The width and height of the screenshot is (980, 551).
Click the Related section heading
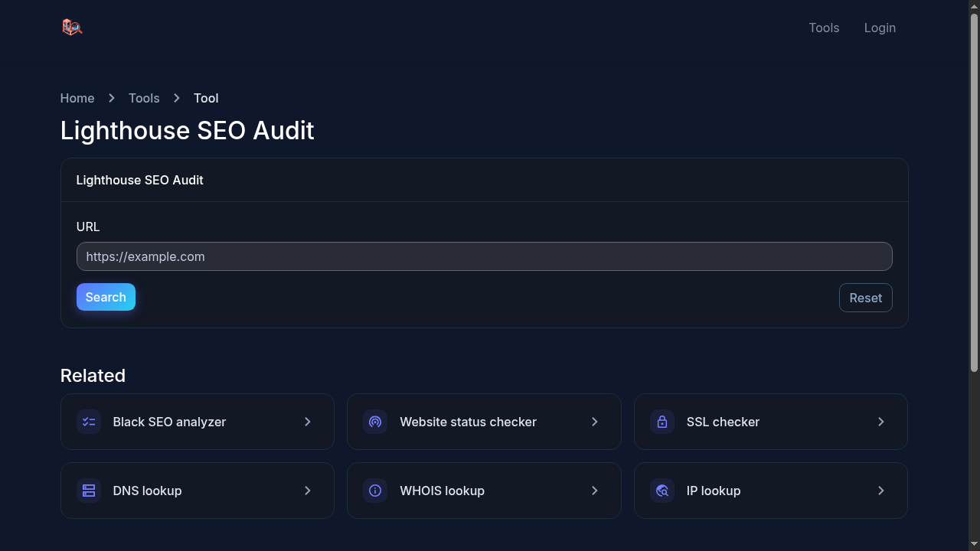click(x=93, y=376)
